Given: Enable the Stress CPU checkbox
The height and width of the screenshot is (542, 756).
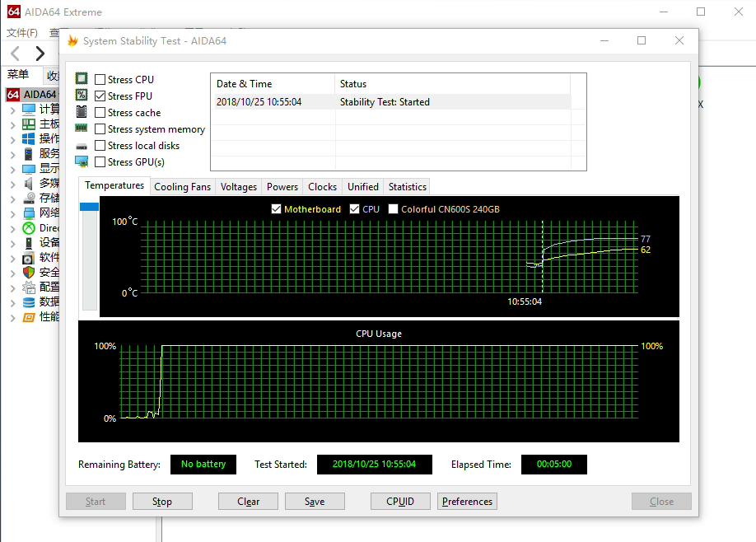Looking at the screenshot, I should tap(100, 80).
